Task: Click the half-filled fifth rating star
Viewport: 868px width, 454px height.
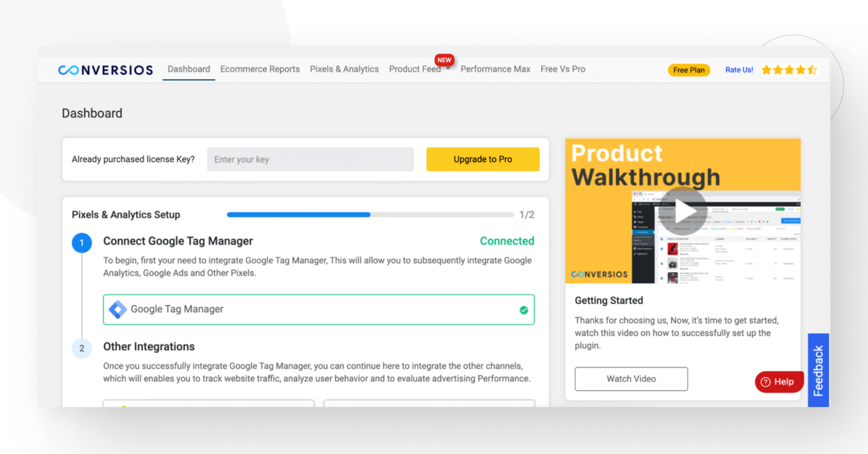Action: tap(812, 69)
